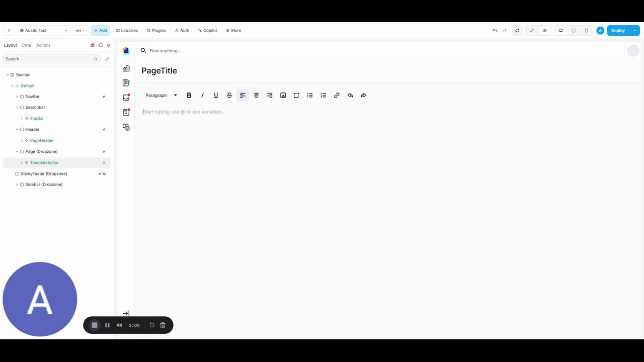This screenshot has height=362, width=644.
Task: Toggle bold formatting in editor toolbar
Action: click(189, 95)
